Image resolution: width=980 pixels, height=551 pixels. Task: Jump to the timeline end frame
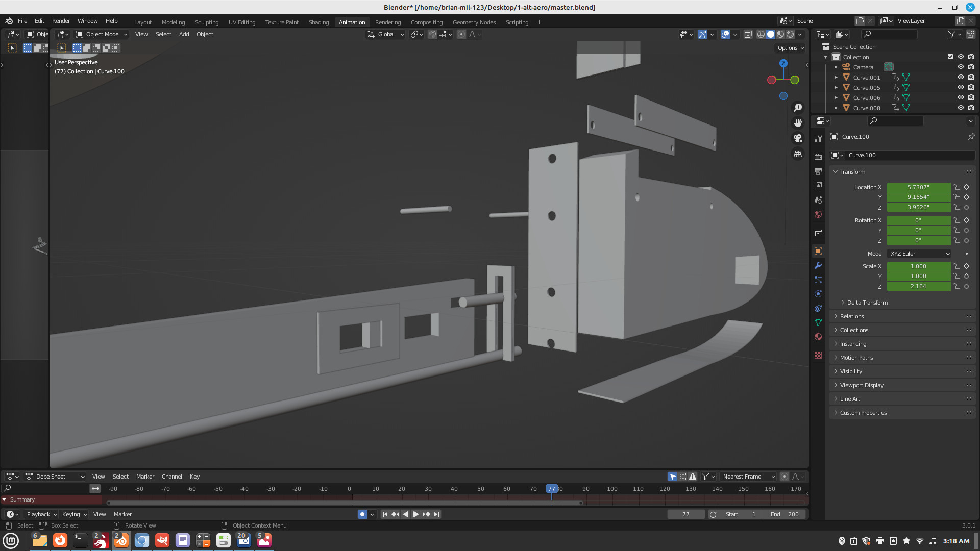pos(436,514)
